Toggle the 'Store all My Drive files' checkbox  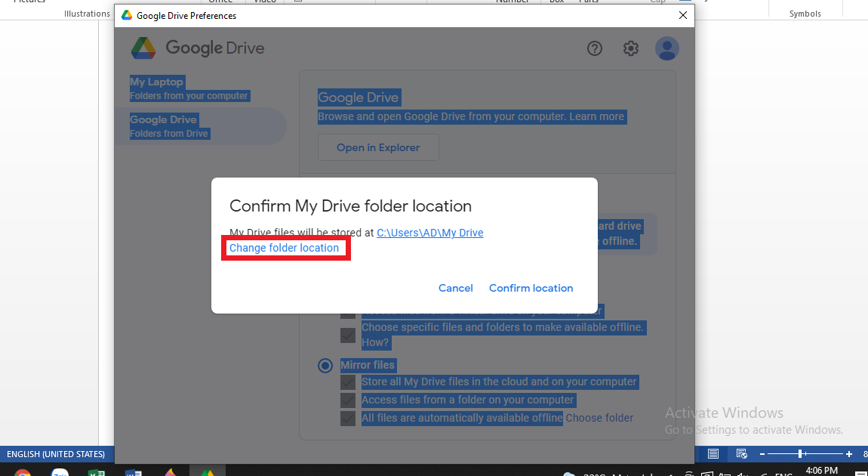348,382
